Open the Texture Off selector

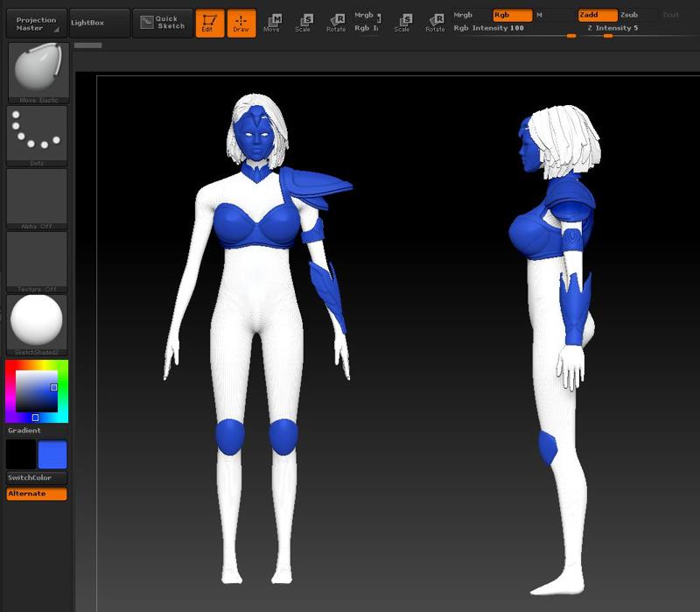(37, 260)
